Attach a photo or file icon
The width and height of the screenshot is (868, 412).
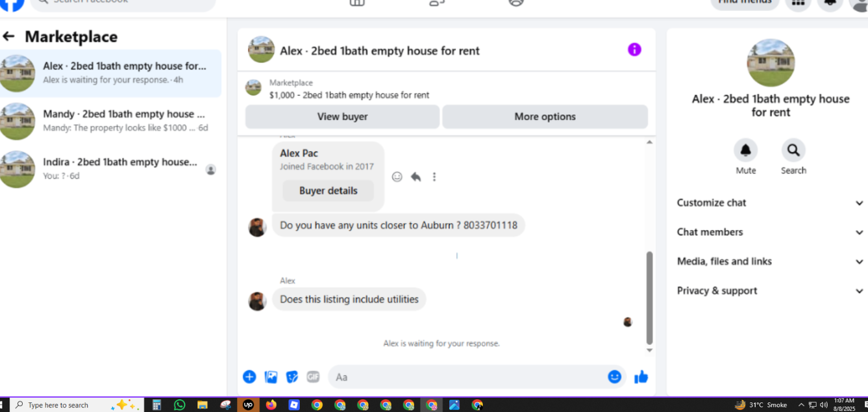pyautogui.click(x=271, y=377)
